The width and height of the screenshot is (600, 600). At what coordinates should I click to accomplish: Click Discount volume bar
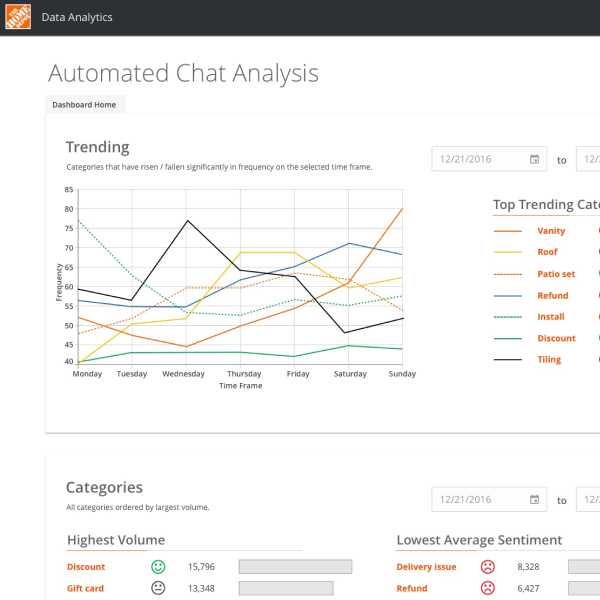[295, 566]
